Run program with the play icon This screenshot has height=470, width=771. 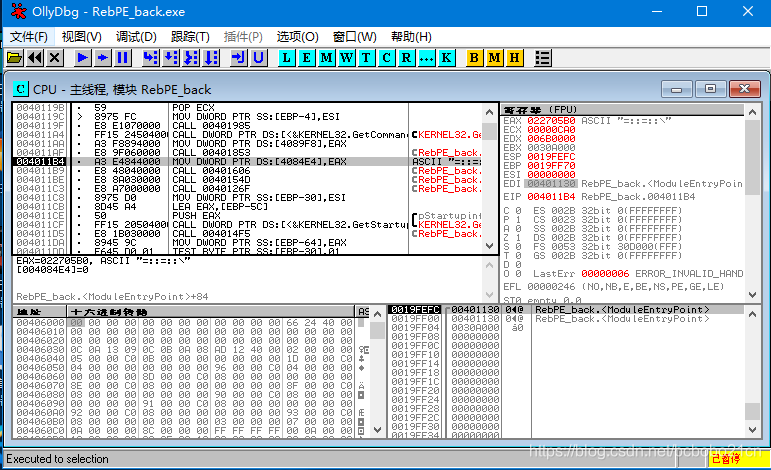tap(83, 58)
